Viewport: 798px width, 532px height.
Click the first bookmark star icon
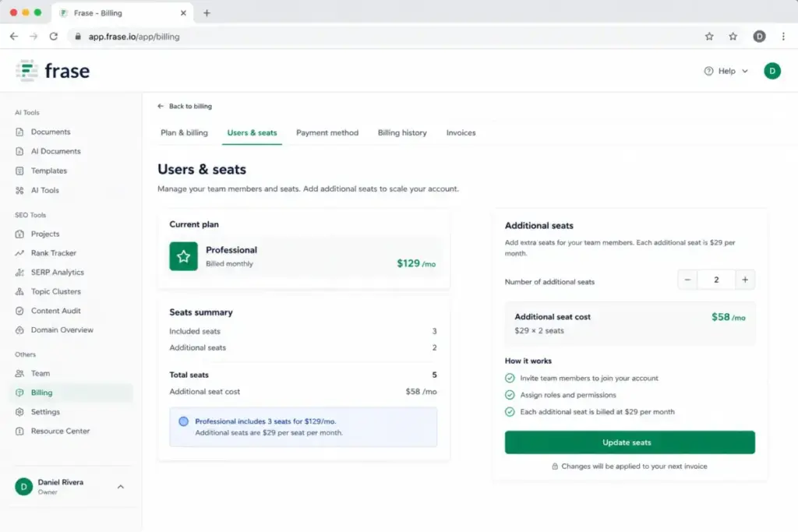point(709,36)
